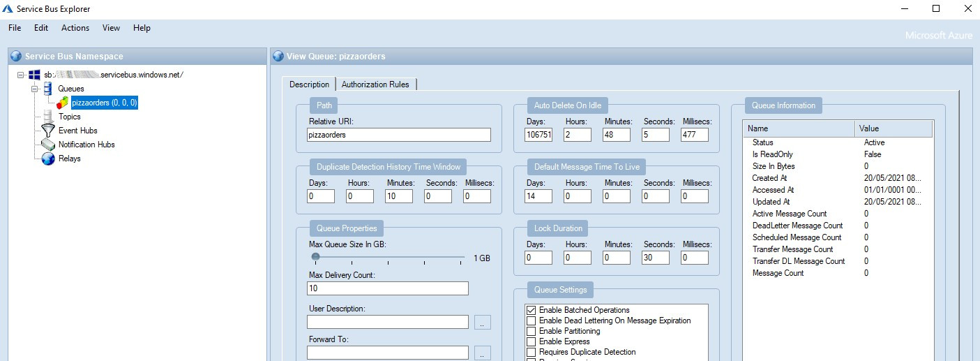Click browse button beside Forward To

(x=482, y=353)
